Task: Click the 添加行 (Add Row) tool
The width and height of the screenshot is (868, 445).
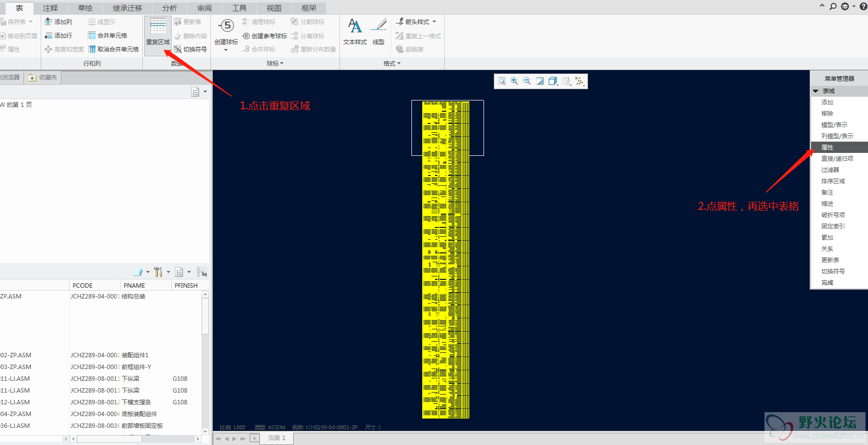Action: [58, 35]
